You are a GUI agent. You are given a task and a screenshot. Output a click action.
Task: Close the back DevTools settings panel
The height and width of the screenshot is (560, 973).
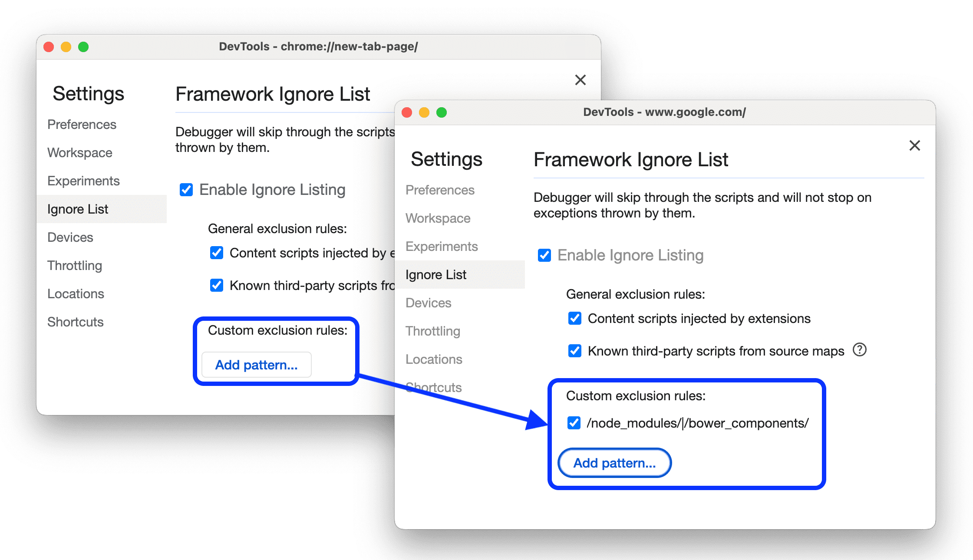click(581, 81)
